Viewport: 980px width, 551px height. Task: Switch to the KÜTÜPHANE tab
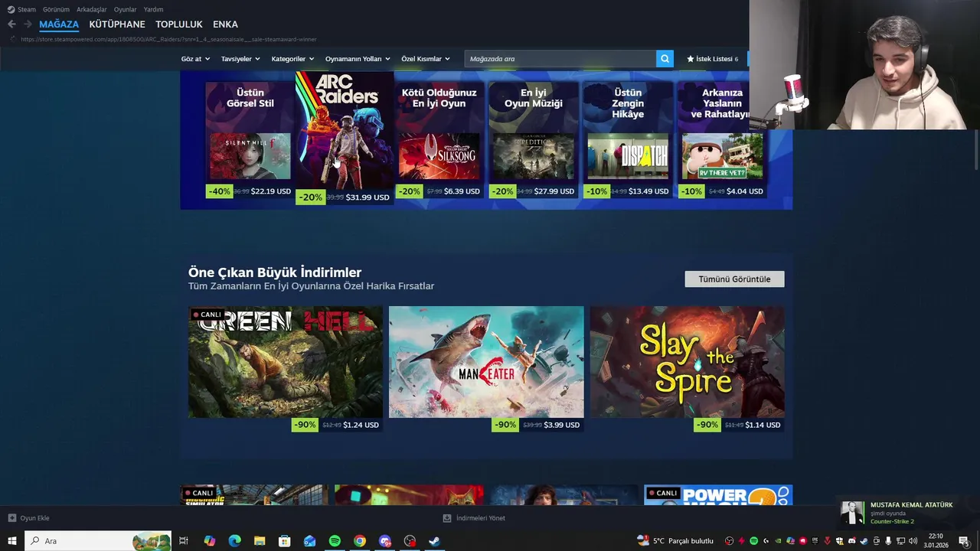tap(117, 24)
